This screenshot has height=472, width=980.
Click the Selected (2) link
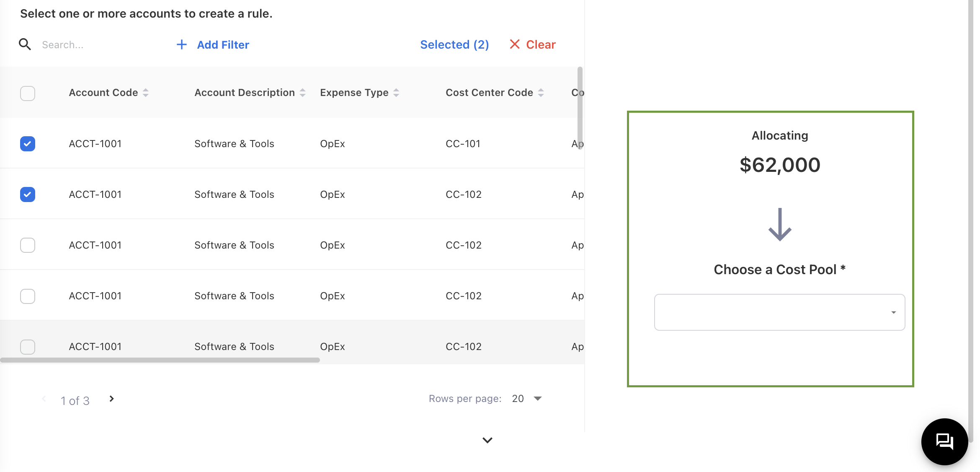pyautogui.click(x=454, y=44)
